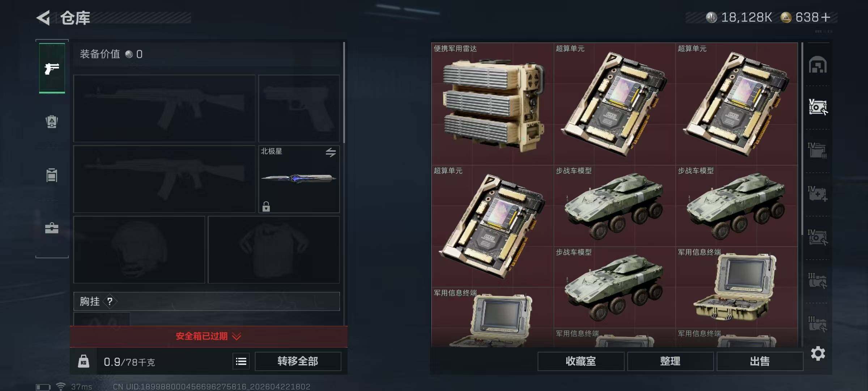The image size is (868, 391).
Task: Select the weapons loadout tab with gun icon
Action: tap(52, 68)
